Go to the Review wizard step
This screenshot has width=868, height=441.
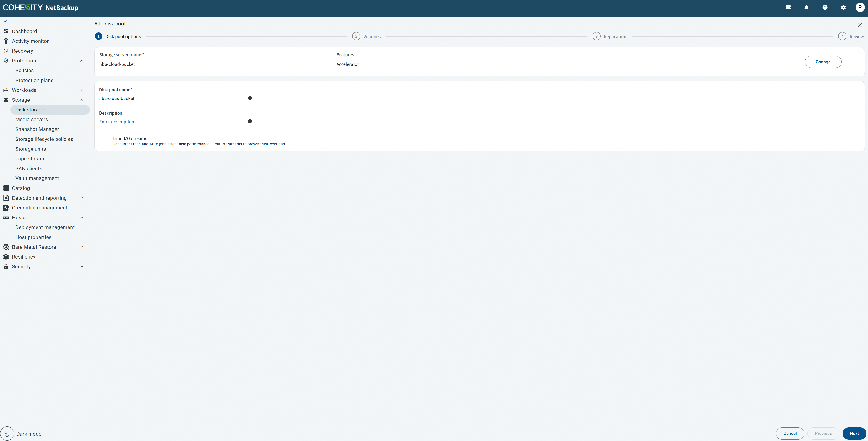pos(851,36)
